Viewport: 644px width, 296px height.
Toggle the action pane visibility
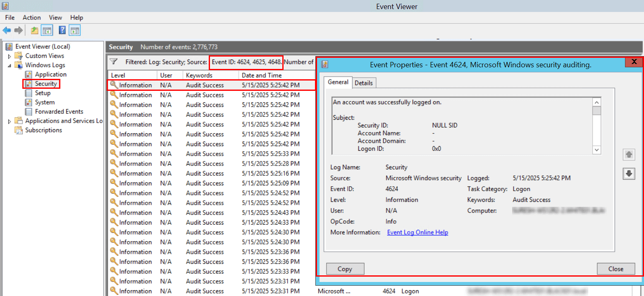click(x=74, y=30)
